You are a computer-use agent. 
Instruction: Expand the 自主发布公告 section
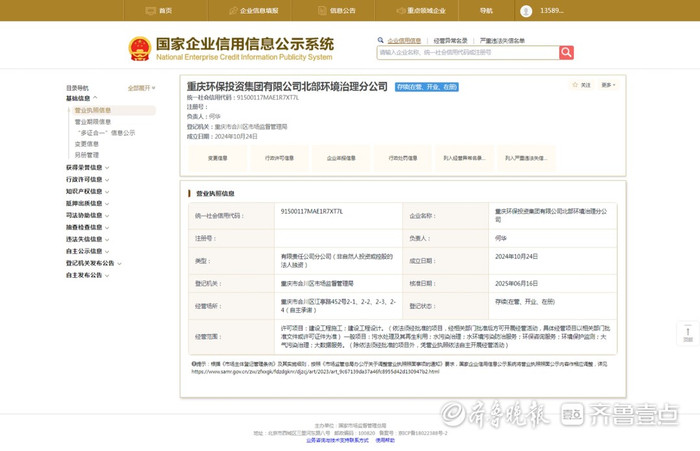pos(88,275)
